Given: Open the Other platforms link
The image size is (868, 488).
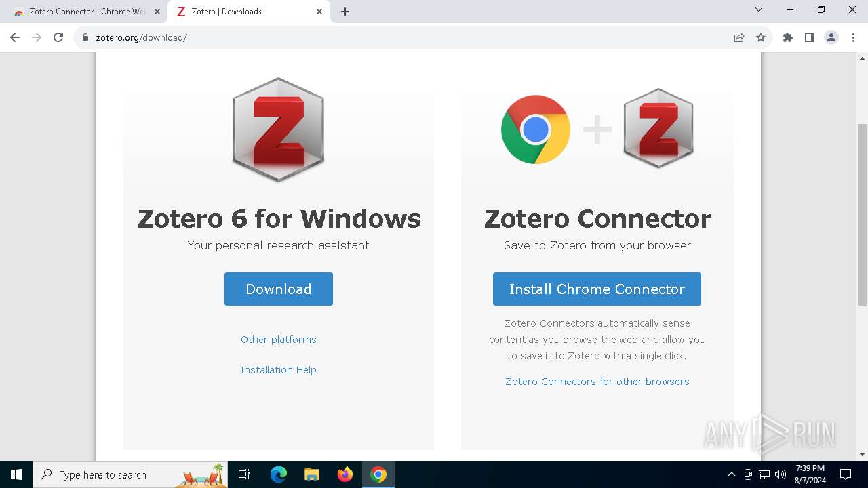Looking at the screenshot, I should click(279, 340).
